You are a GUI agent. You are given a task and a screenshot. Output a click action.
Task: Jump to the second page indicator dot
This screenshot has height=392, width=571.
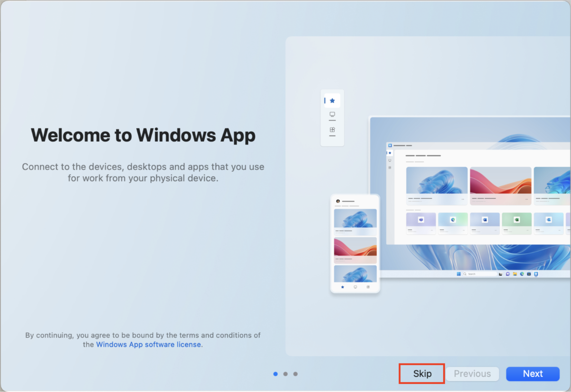coord(285,374)
